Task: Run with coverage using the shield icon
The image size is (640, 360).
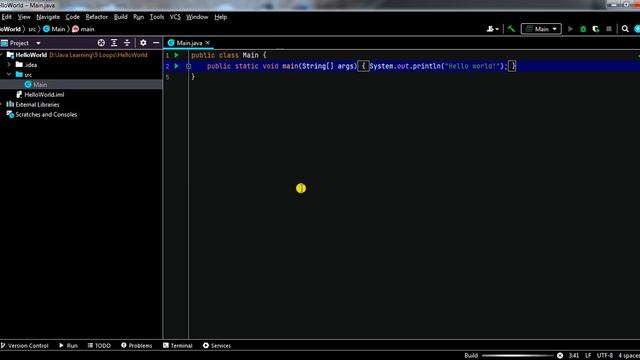Action: pyautogui.click(x=596, y=29)
